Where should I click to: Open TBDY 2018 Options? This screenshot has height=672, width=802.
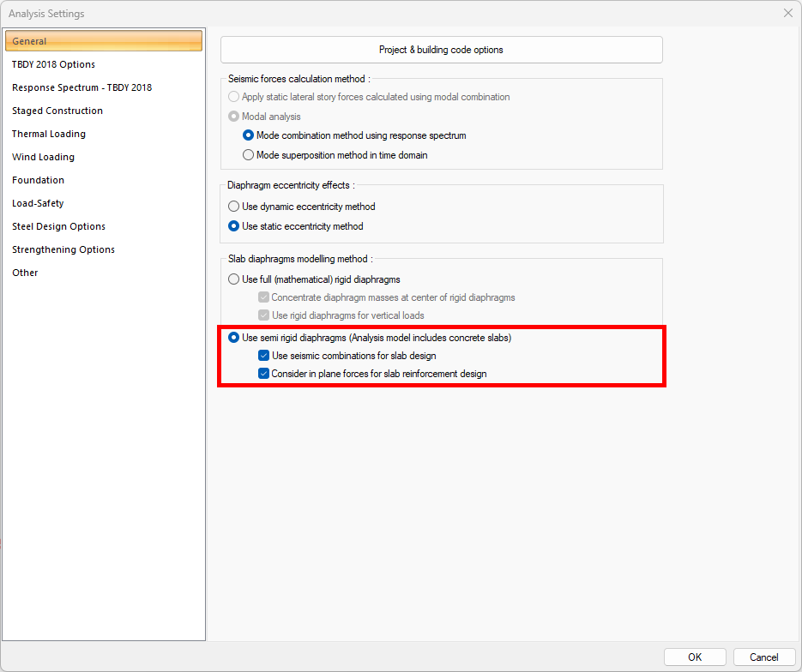coord(54,64)
